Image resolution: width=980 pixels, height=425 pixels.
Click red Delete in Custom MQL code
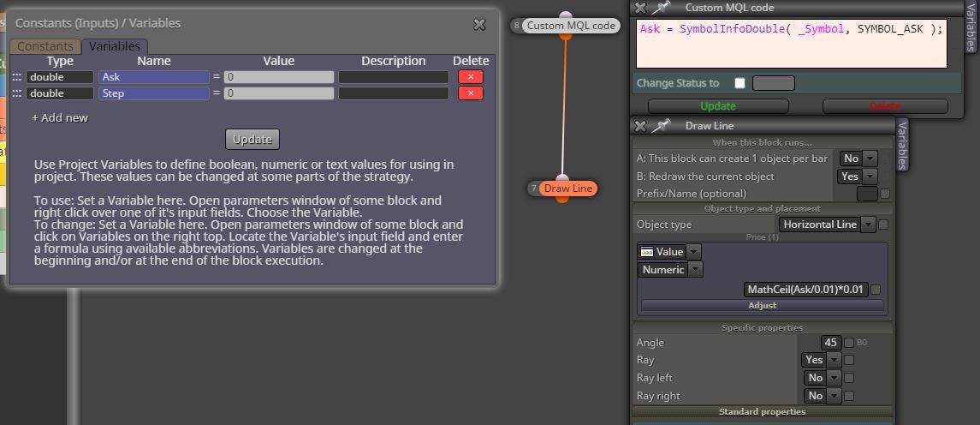885,106
